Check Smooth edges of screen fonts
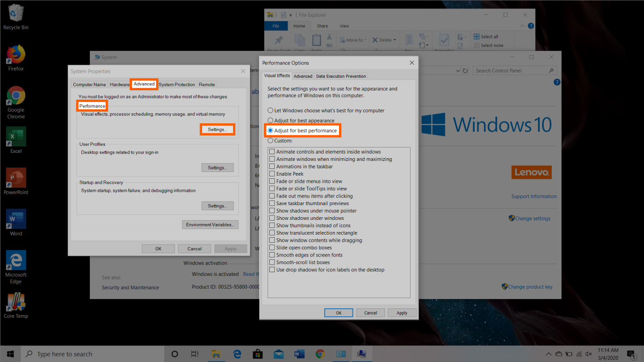Image resolution: width=644 pixels, height=362 pixels. point(272,255)
